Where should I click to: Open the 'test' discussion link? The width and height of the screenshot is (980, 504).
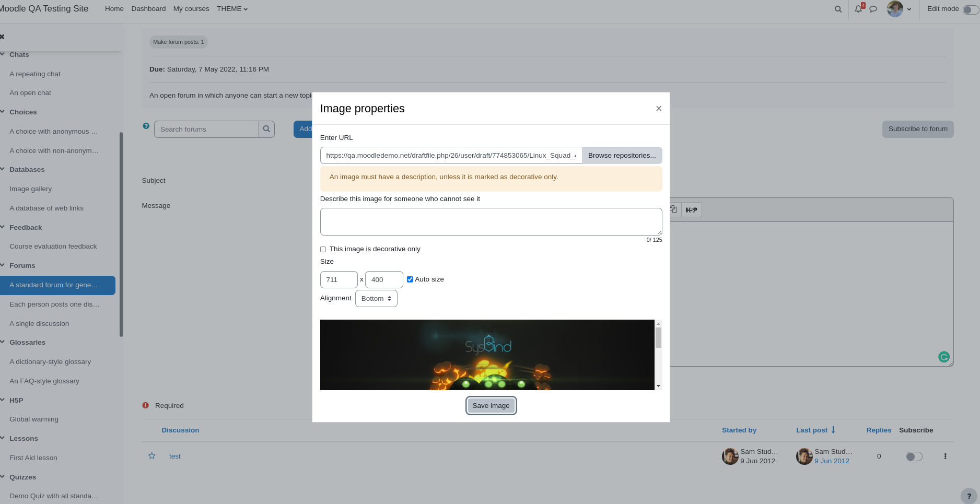pos(175,456)
